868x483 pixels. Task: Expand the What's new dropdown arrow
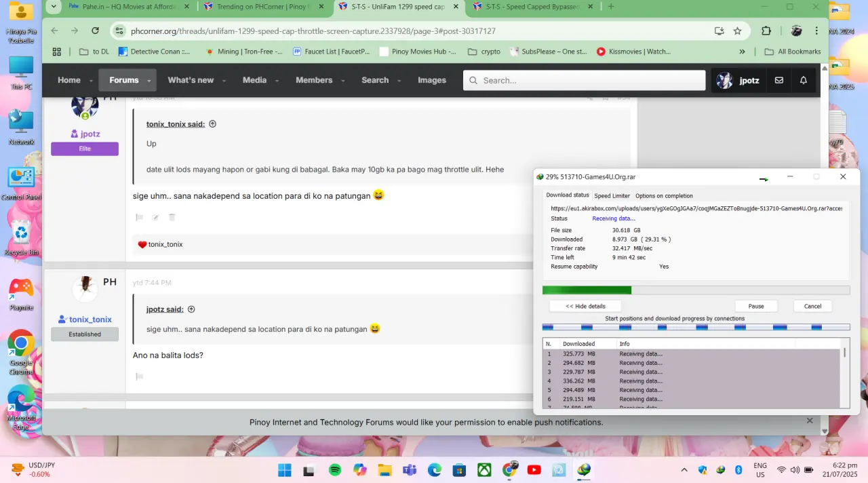(224, 81)
